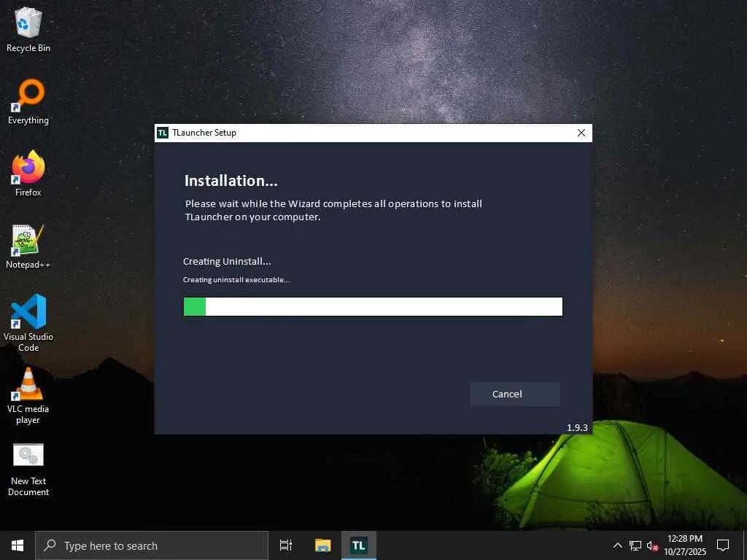Open the clock and date flyout
The image size is (747, 560).
point(684,545)
